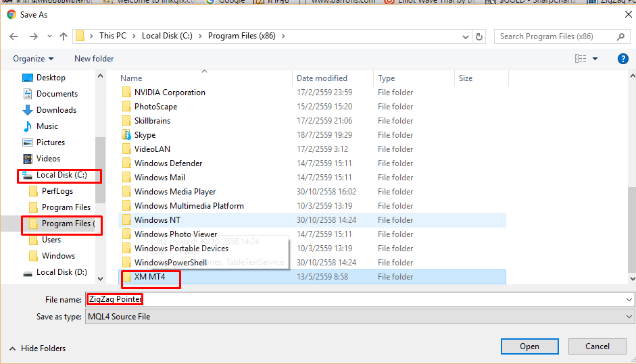Image resolution: width=636 pixels, height=364 pixels.
Task: Cancel the Save As dialog
Action: point(597,346)
